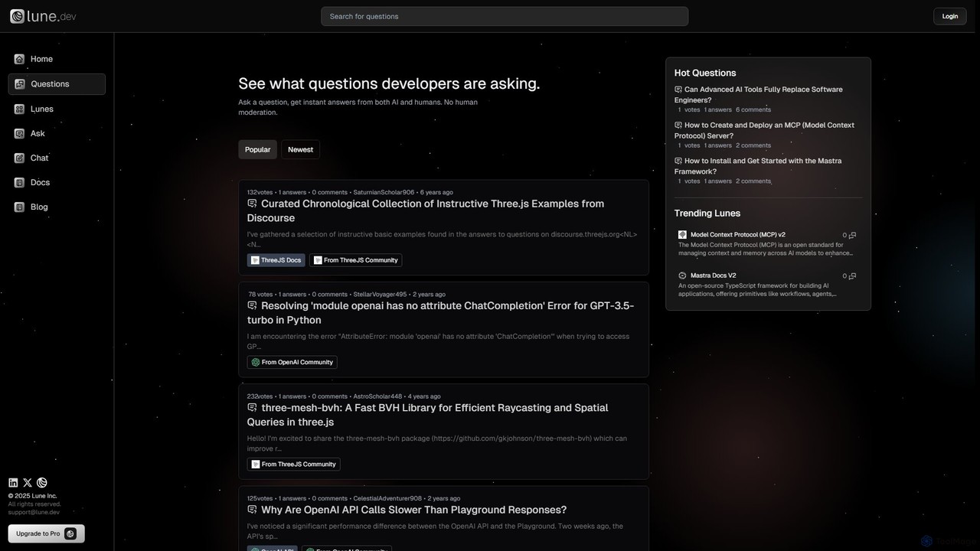The width and height of the screenshot is (980, 551).
Task: Open the X (Twitter) social icon
Action: click(x=28, y=482)
